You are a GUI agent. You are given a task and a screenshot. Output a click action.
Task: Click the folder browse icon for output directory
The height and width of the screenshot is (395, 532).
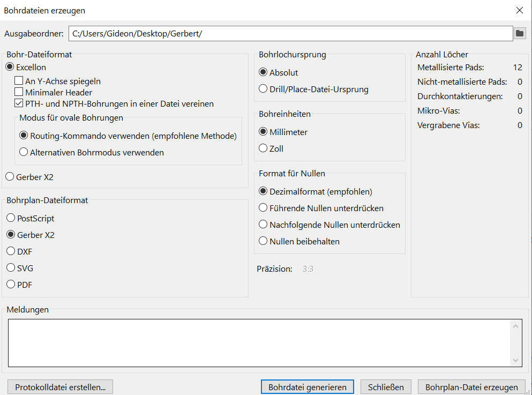520,34
